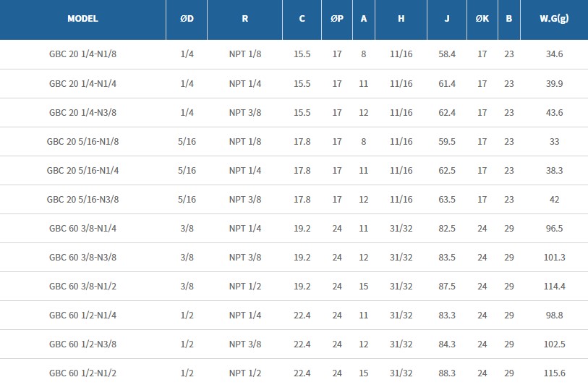Click the 115.6 weight value
Viewport: 588px width, 385px height.
tap(554, 373)
